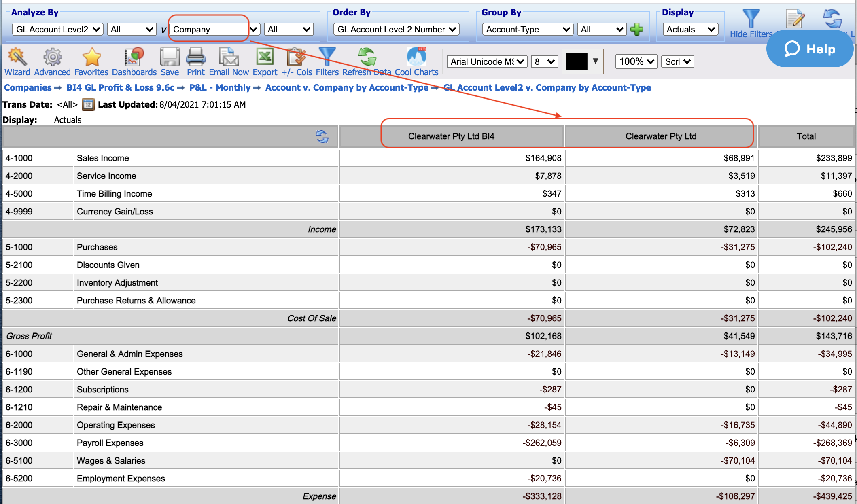This screenshot has height=504, width=857.
Task: Open +/- Cols clipboard icon
Action: pyautogui.click(x=297, y=61)
